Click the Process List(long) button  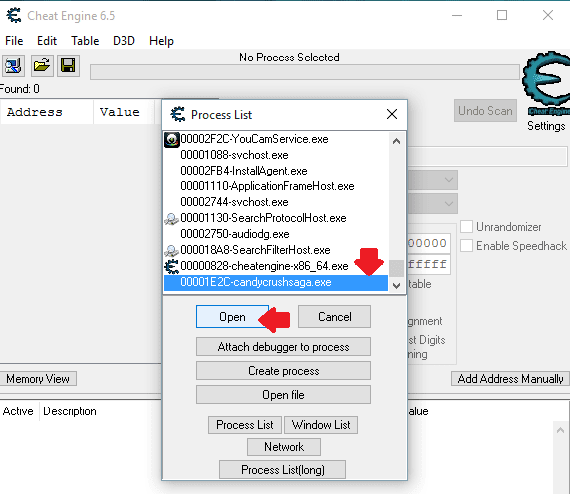(282, 470)
